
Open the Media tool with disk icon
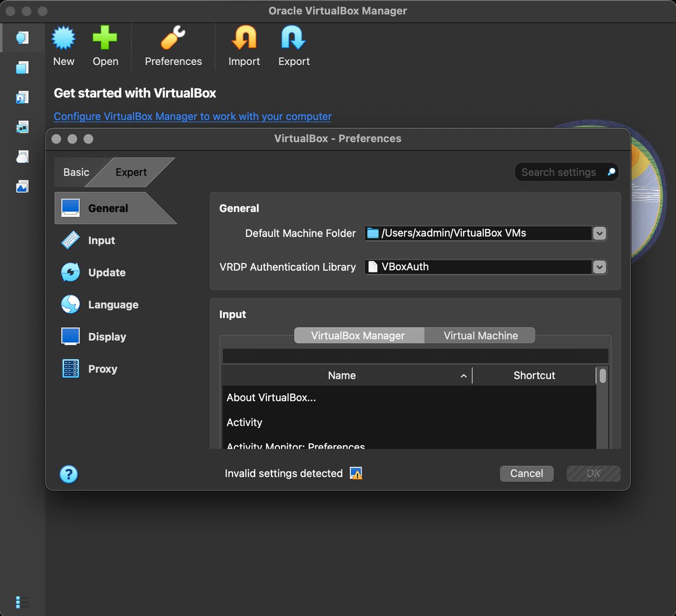coord(22,97)
